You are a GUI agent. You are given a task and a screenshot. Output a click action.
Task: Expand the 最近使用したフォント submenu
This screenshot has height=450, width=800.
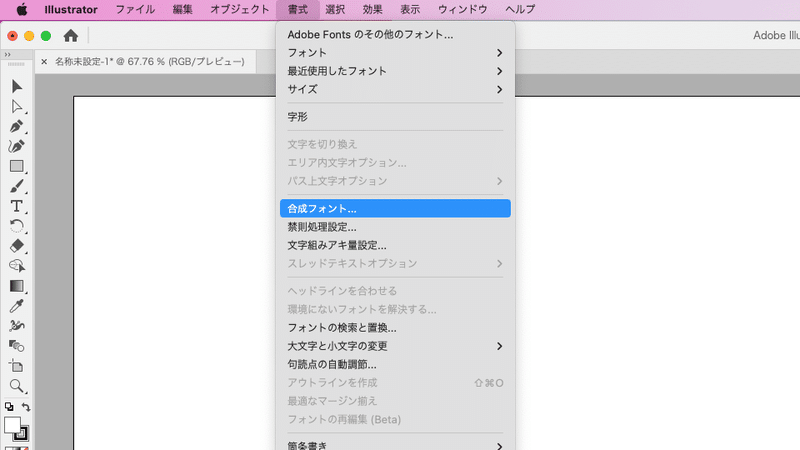point(395,71)
